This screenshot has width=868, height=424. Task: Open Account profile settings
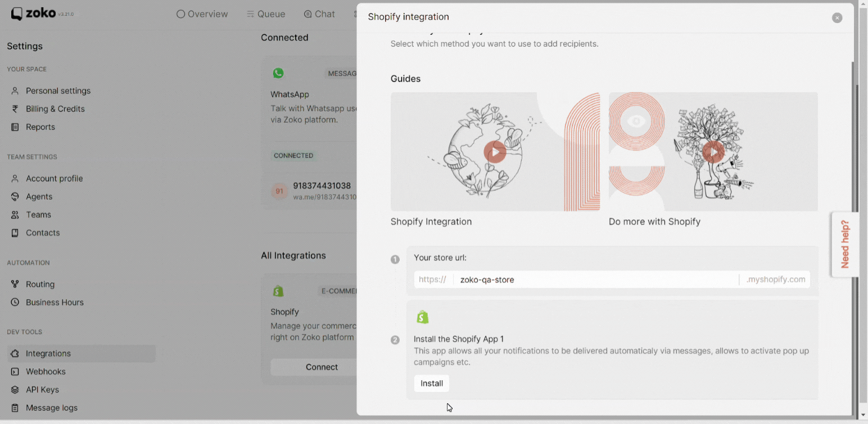pos(54,178)
